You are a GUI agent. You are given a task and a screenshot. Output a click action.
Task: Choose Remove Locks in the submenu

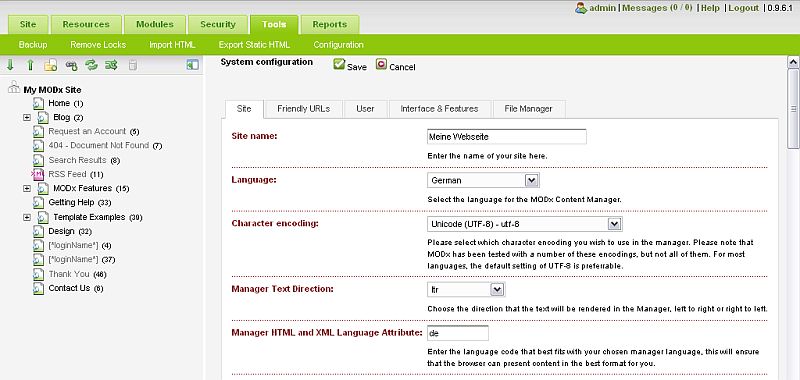coord(98,45)
